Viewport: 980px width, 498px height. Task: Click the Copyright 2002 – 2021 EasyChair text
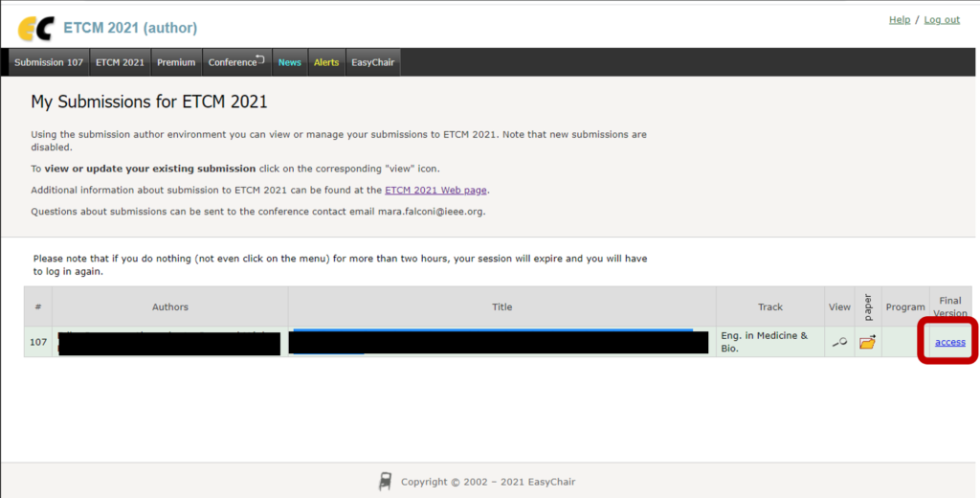click(x=488, y=482)
